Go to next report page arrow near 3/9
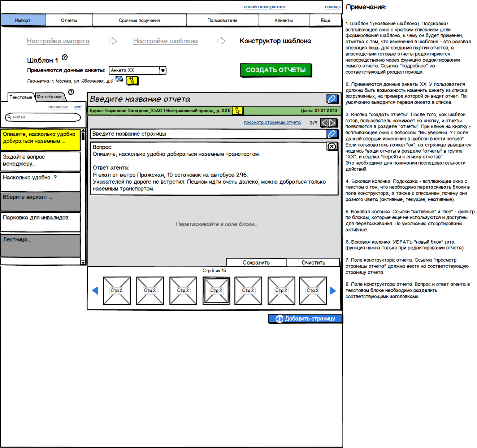Screen dimensions: 477x448 coord(333,123)
